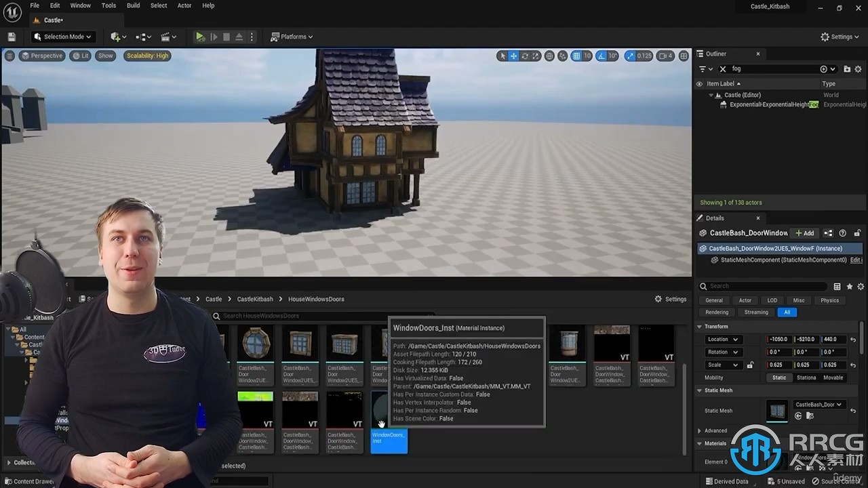This screenshot has height=488, width=868.
Task: Click the skip frame play control
Action: 214,37
